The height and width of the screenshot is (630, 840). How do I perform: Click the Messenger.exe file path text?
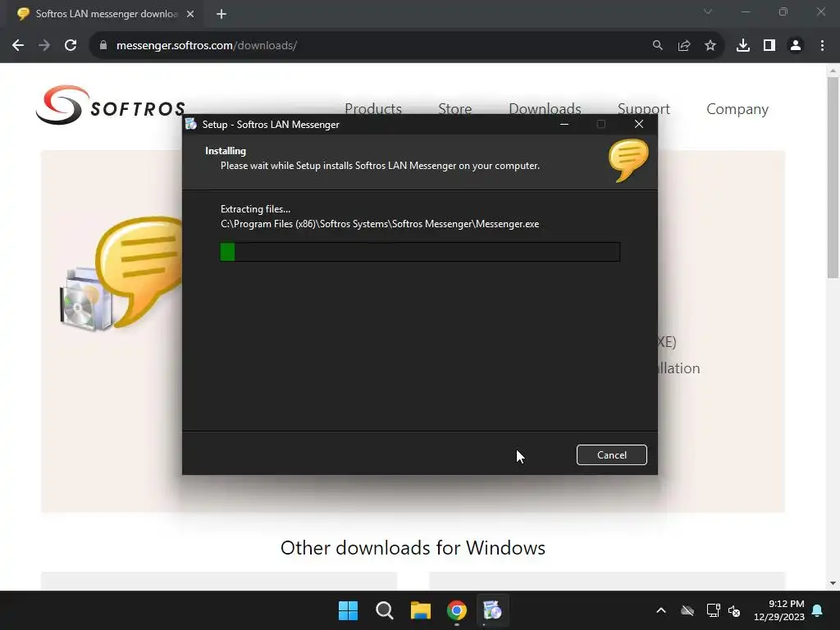[x=380, y=224]
